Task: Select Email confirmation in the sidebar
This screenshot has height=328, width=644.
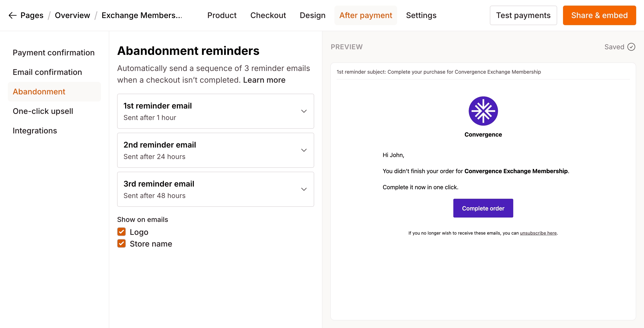Action: click(x=47, y=72)
